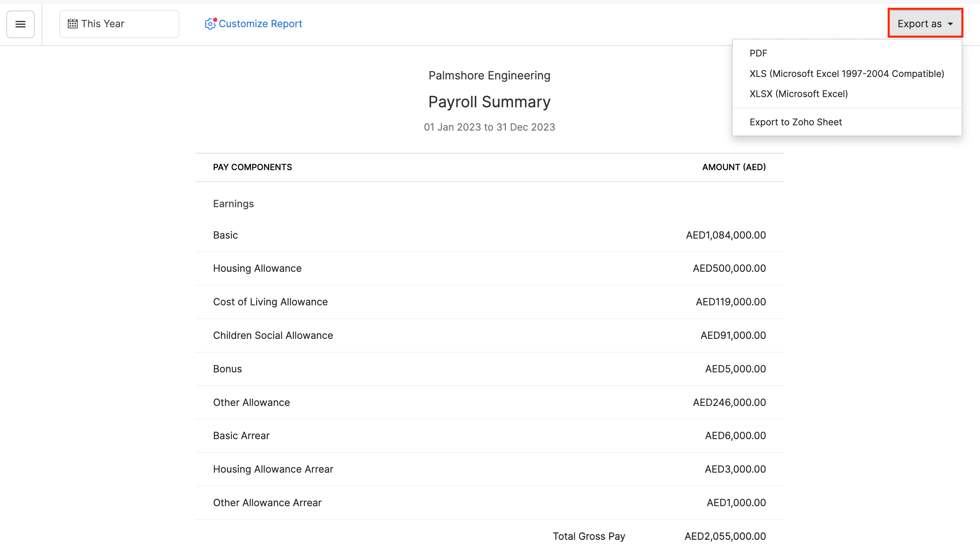Image resolution: width=980 pixels, height=545 pixels.
Task: Click the calendar icon beside This Year
Action: [72, 24]
